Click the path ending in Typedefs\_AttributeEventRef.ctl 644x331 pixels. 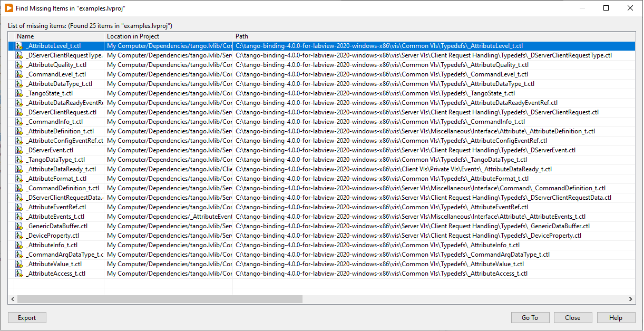click(382, 207)
